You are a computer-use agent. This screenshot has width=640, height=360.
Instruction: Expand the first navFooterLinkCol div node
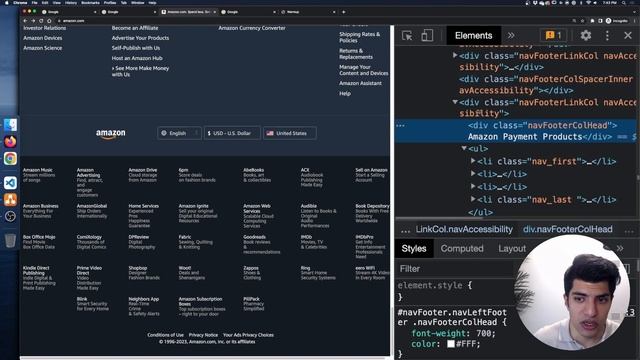[455, 56]
